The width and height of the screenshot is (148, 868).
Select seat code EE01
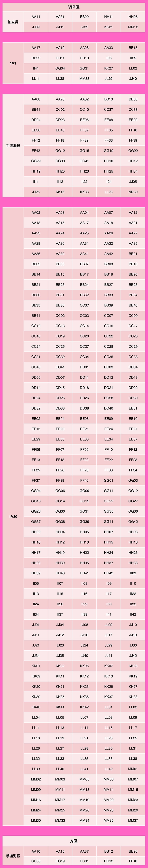(133, 408)
